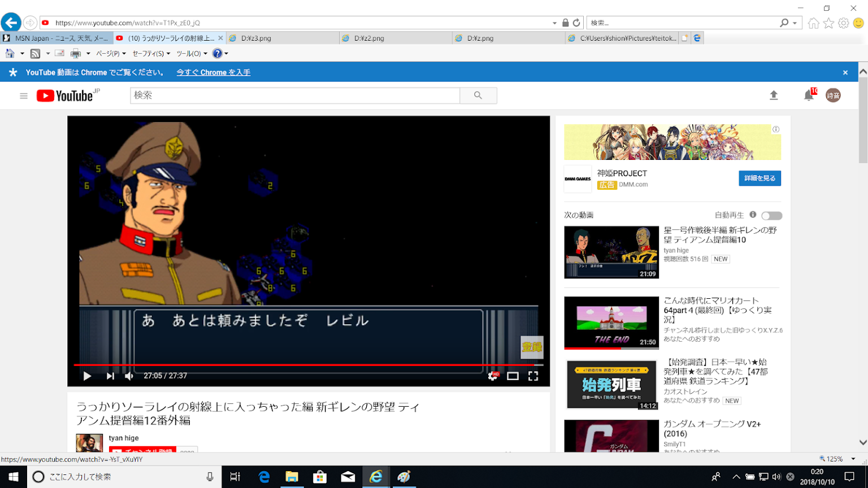
Task: Click the tyan hige channel name
Action: click(124, 438)
